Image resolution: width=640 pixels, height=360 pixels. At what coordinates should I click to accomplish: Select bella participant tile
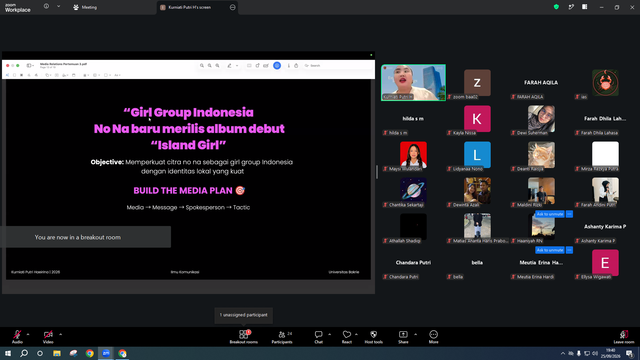(x=477, y=263)
